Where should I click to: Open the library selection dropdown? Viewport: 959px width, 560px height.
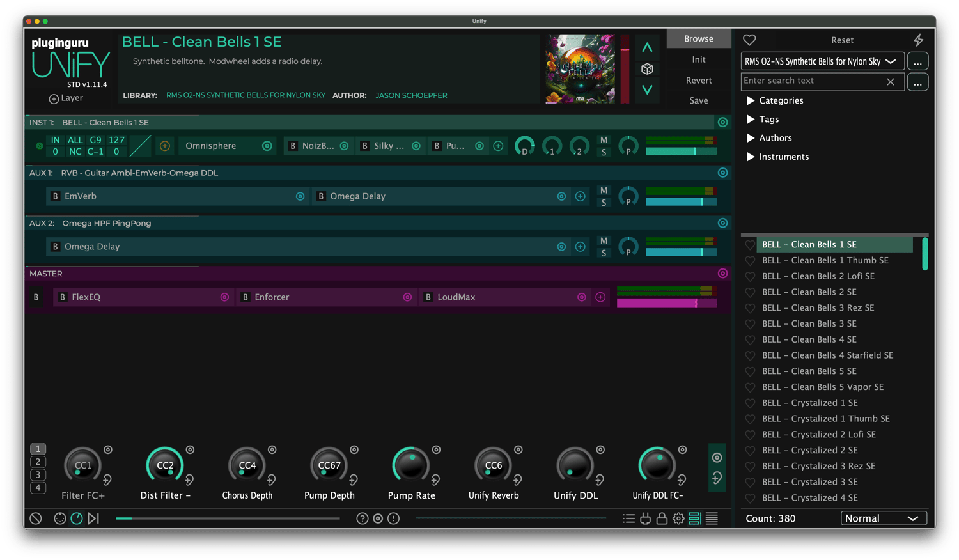[822, 61]
